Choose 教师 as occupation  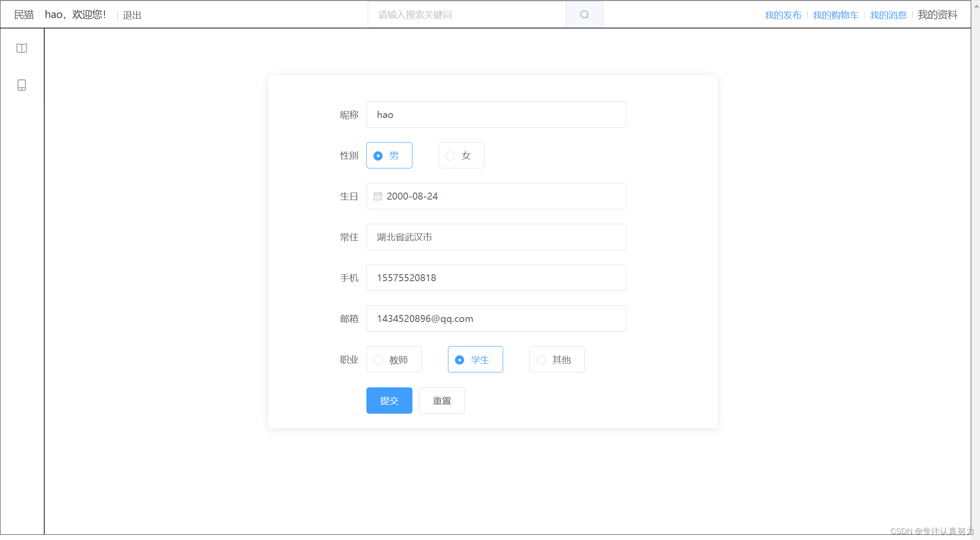point(394,359)
